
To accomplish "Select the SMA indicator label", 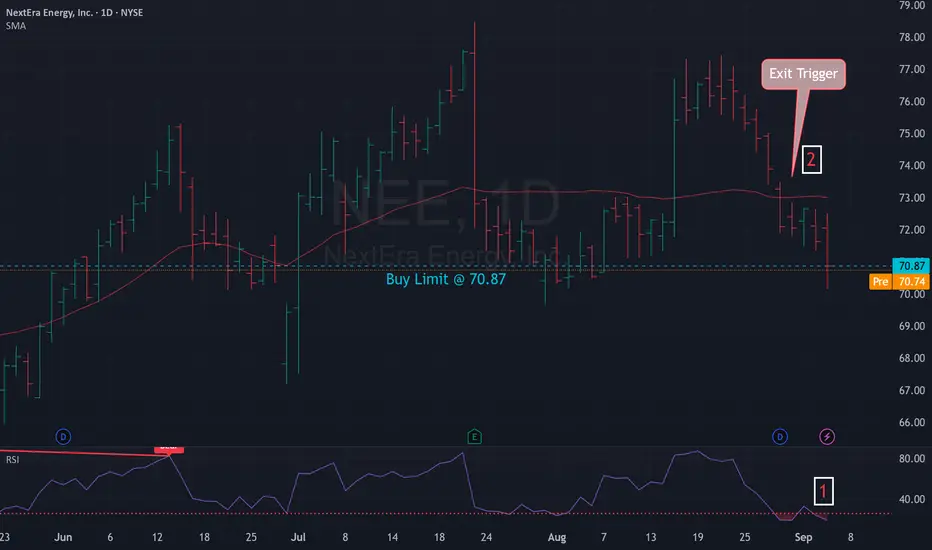I will (16, 26).
